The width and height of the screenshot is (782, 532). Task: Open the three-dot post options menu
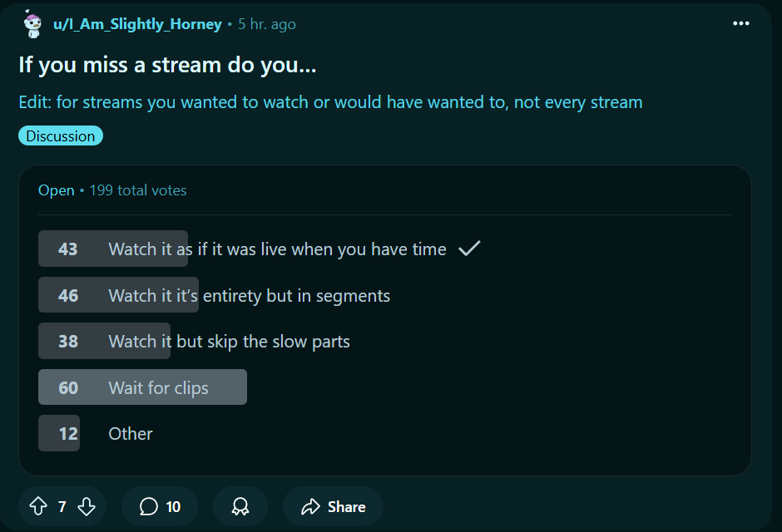coord(741,23)
